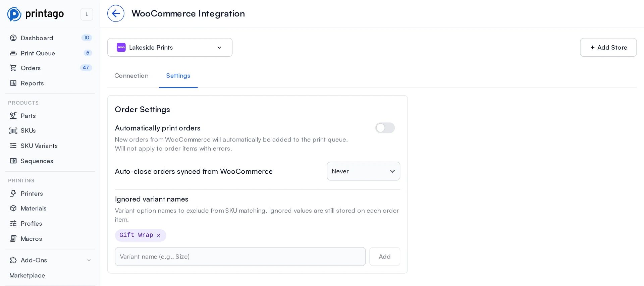Click the Add variant name button
Viewport: 644px width, 286px height.
point(385,256)
